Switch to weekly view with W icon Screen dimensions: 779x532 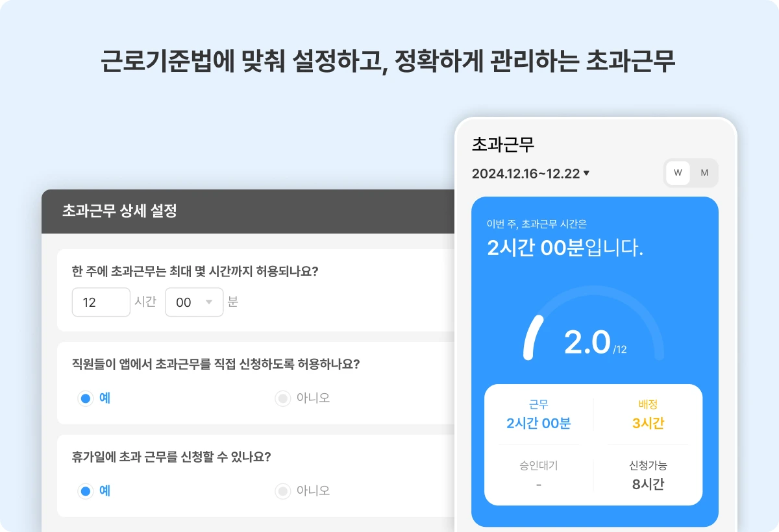tap(676, 173)
